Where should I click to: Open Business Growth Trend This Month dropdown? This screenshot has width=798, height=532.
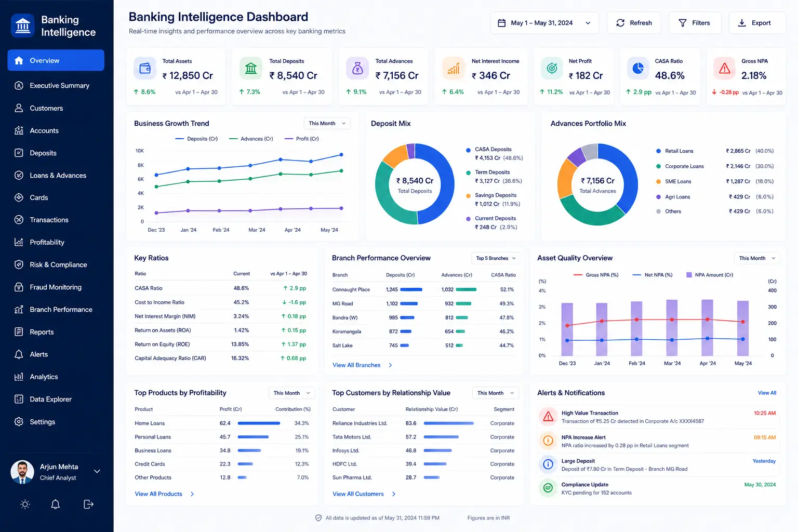click(327, 123)
